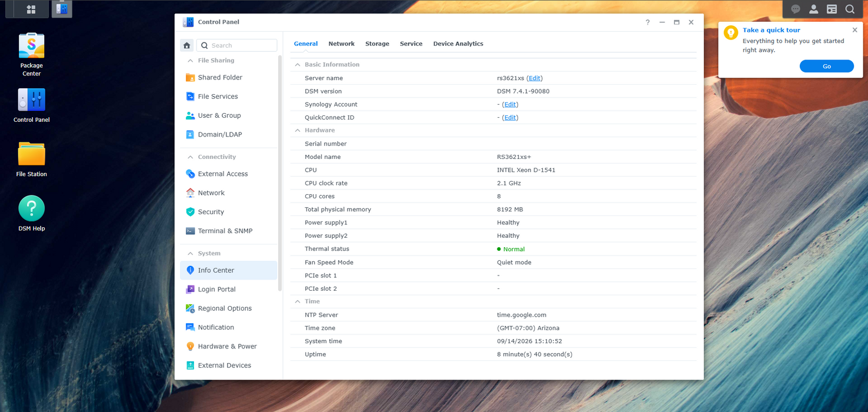
Task: Open Regional Options settings
Action: [x=229, y=308]
